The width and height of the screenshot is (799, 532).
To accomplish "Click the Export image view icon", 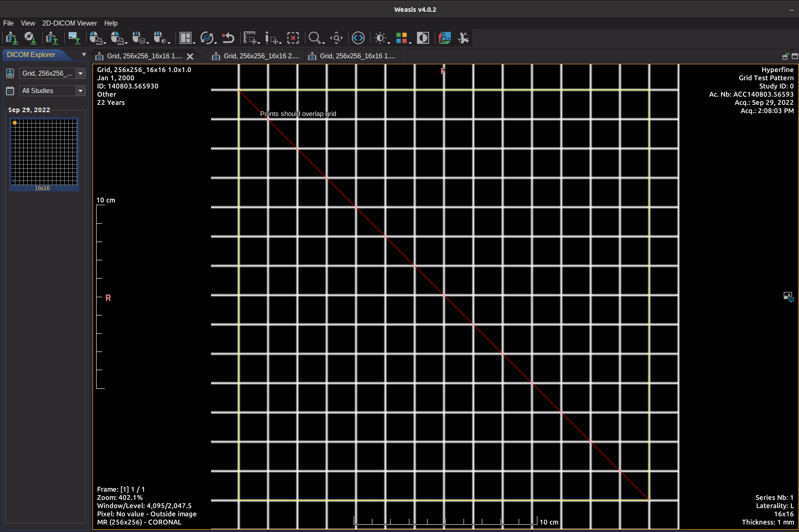I will click(x=74, y=38).
